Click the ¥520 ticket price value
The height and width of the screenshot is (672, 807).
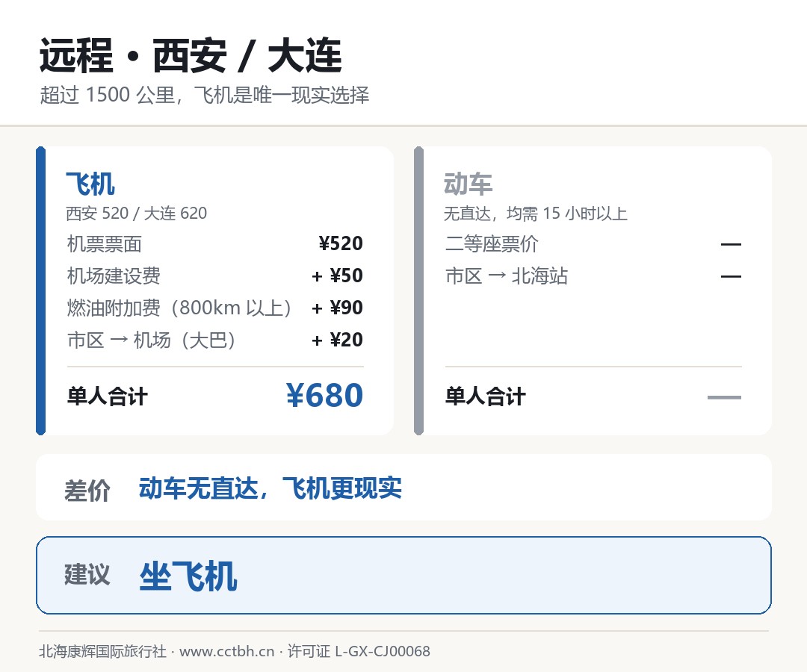(x=341, y=243)
